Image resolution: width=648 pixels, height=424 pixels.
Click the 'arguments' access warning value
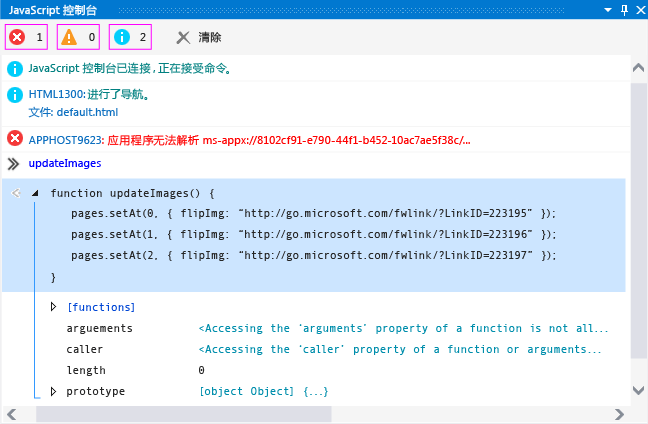[x=403, y=328]
